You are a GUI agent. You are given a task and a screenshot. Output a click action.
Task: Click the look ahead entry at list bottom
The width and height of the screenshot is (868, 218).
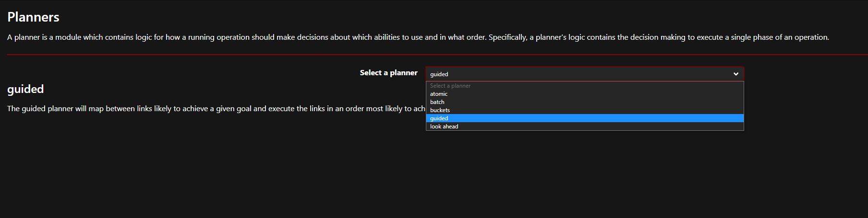click(444, 126)
